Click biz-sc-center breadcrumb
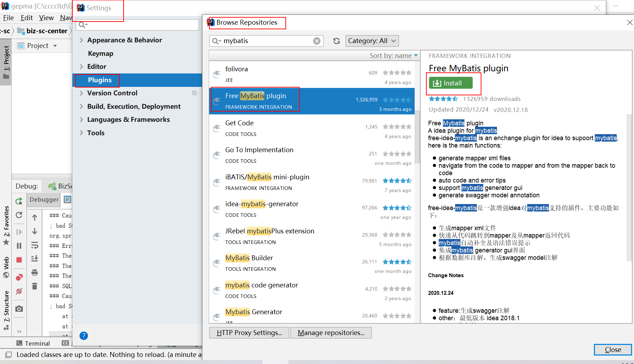The width and height of the screenshot is (634, 364). tap(42, 31)
